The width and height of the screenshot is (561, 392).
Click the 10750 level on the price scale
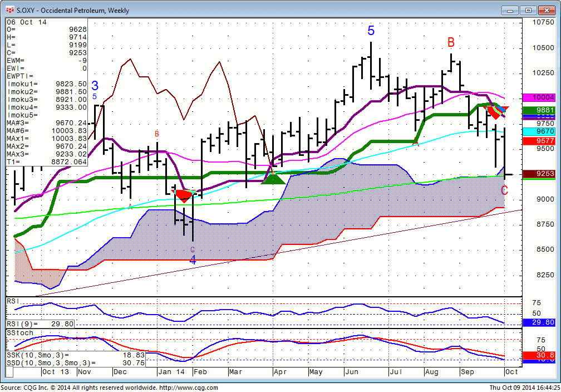(543, 22)
